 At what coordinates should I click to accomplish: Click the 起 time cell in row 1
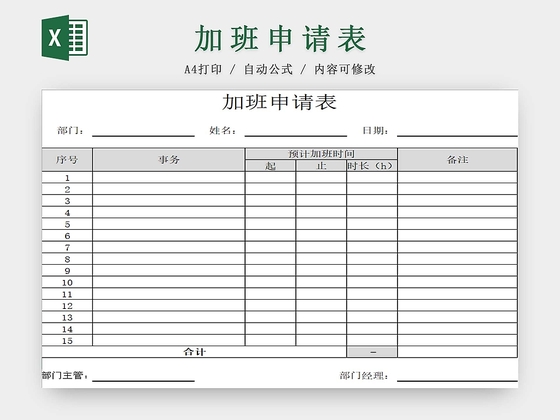coord(270,178)
